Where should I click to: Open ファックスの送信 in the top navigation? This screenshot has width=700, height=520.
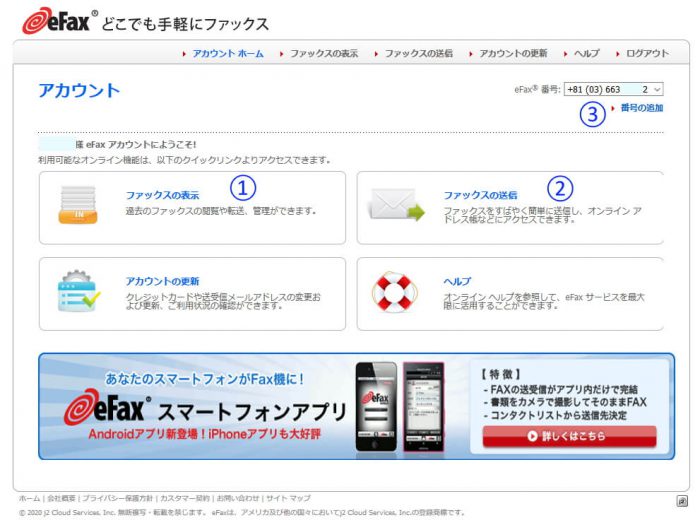419,54
